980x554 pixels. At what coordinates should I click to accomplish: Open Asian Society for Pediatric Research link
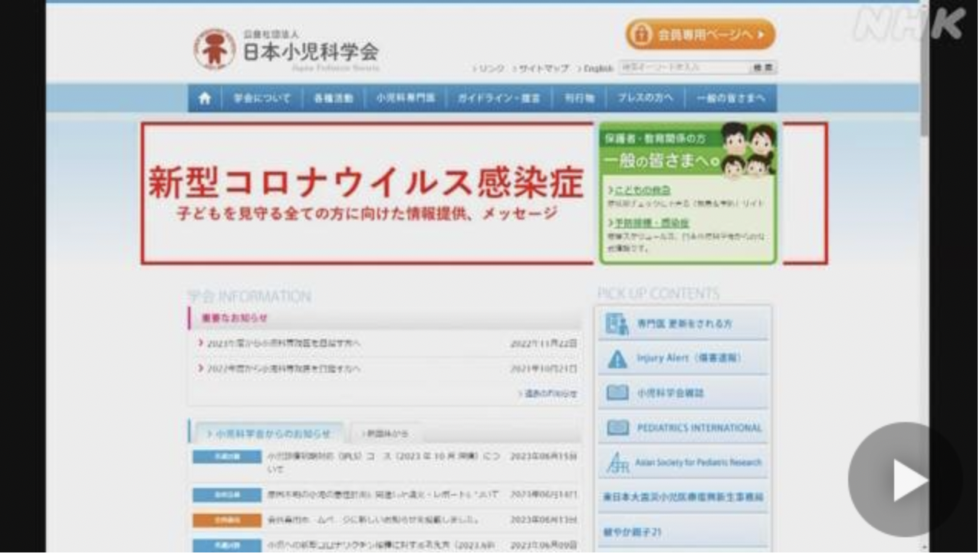pyautogui.click(x=683, y=462)
